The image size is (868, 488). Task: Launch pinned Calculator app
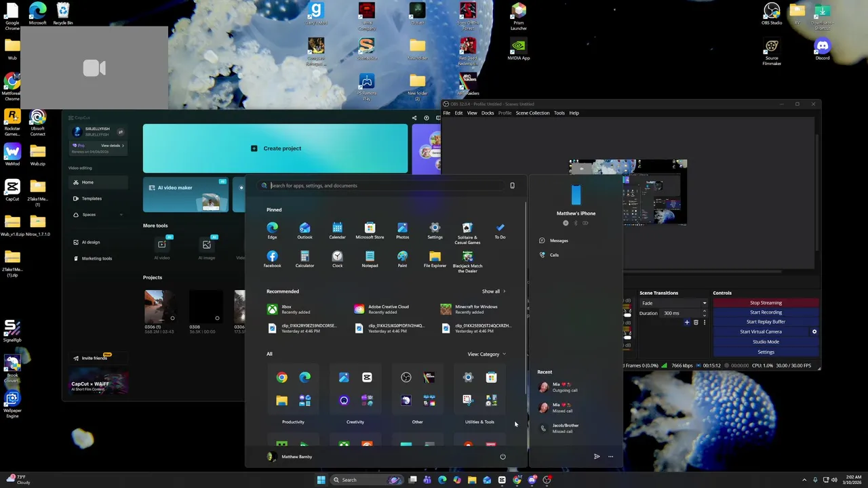point(304,259)
